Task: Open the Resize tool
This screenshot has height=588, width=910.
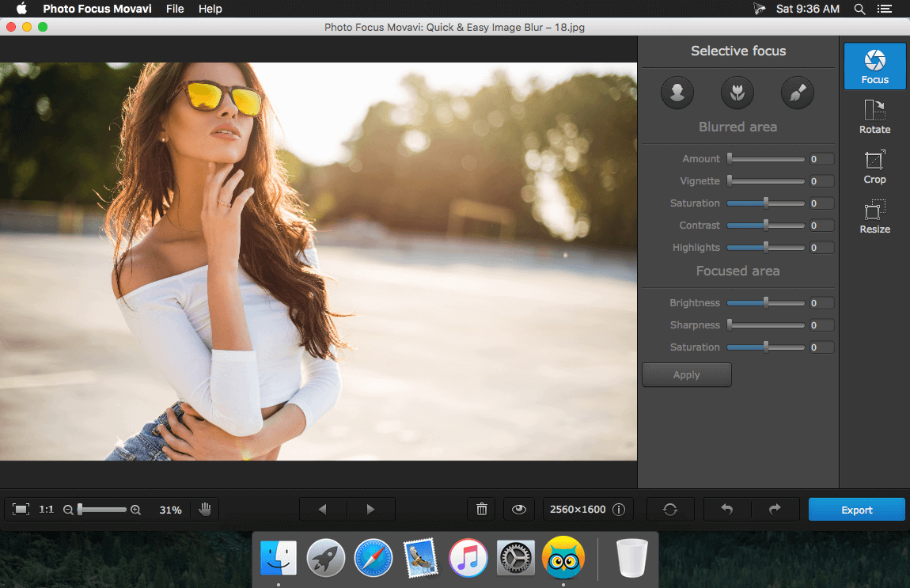Action: tap(874, 217)
